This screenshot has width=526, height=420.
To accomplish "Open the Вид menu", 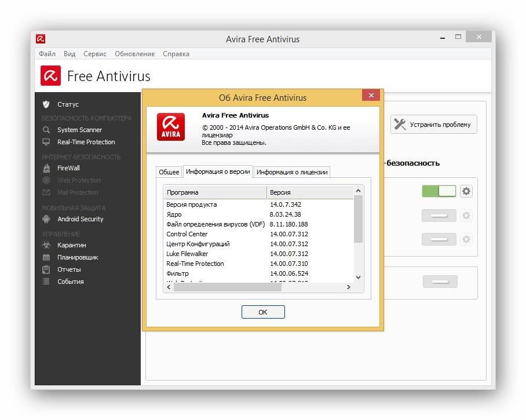I will click(70, 54).
